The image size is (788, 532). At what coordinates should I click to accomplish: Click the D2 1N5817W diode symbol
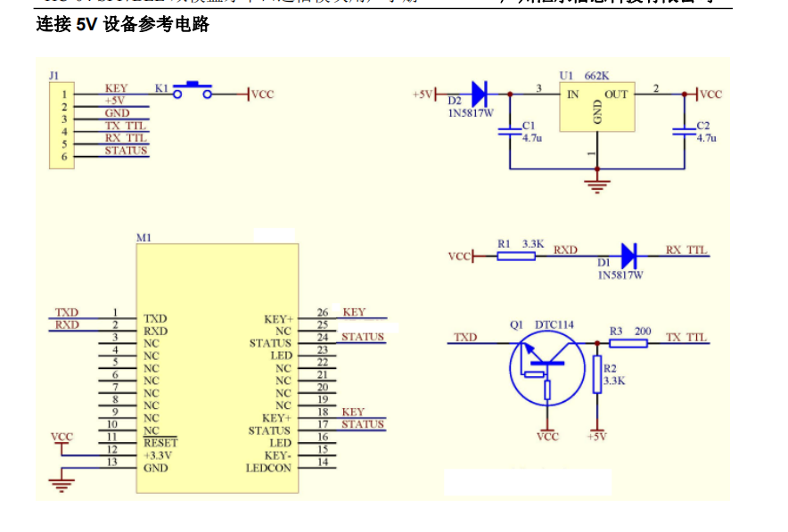click(x=480, y=94)
